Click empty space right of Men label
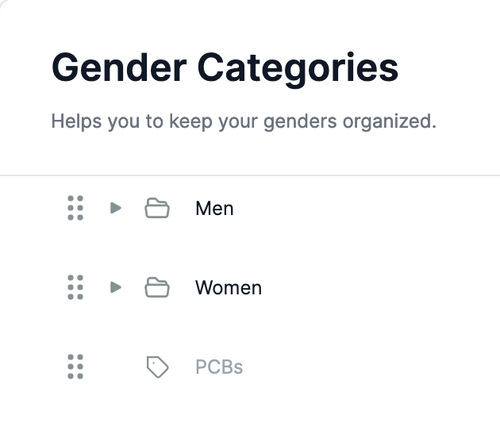 [367, 209]
